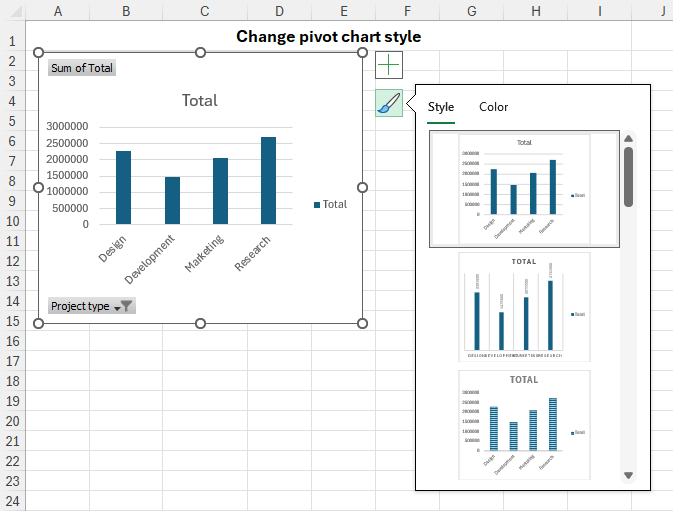Screen dimensions: 673x511
Task: Click the top-left chart resize handle
Action: click(38, 52)
